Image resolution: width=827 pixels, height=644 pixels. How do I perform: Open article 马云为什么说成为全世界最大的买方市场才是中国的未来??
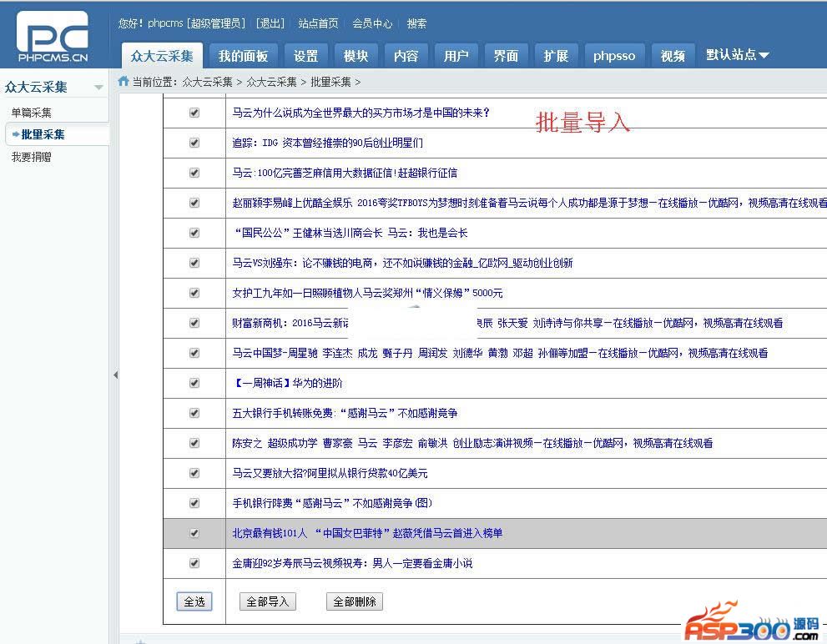(361, 113)
